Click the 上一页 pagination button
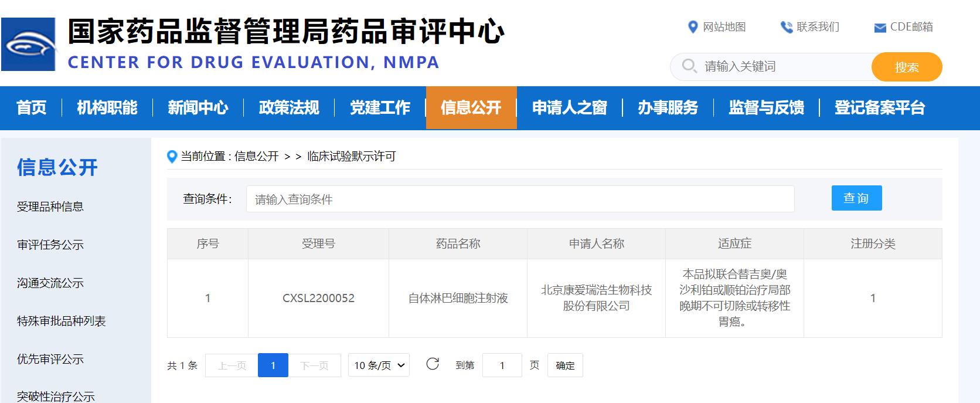The width and height of the screenshot is (980, 403). point(232,365)
